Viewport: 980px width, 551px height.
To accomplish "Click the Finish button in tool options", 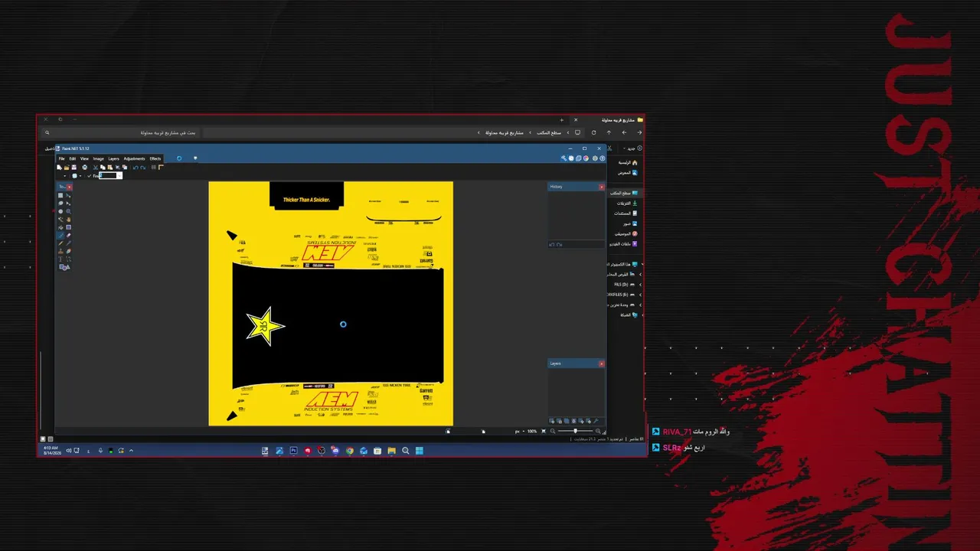I will [x=93, y=176].
